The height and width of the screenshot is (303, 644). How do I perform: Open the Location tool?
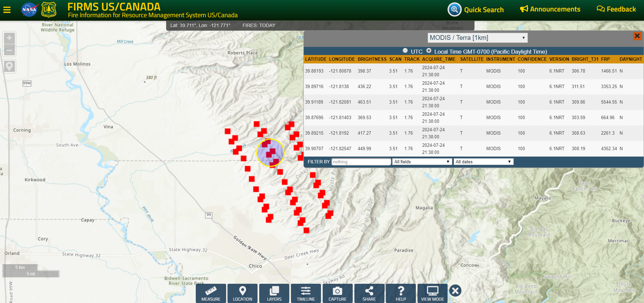click(x=242, y=293)
